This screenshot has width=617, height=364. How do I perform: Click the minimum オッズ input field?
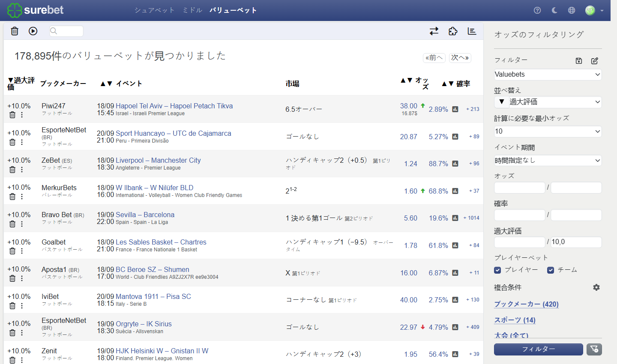coord(520,188)
